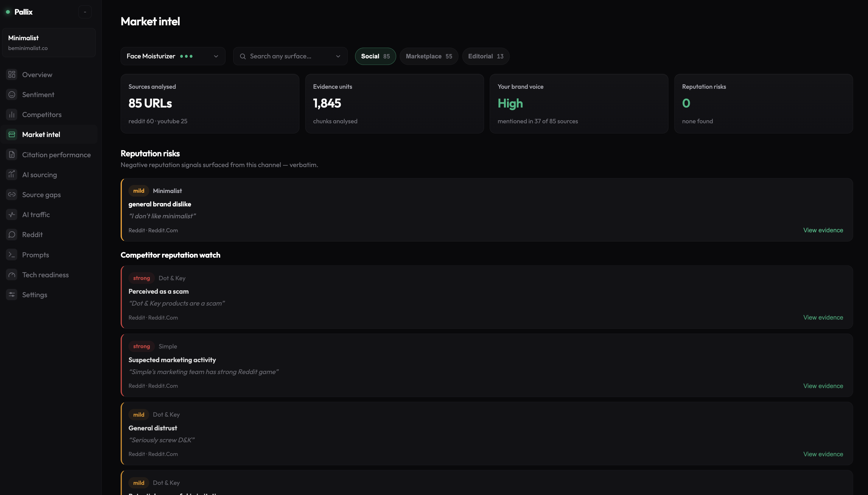
Task: View evidence for general brand dislike
Action: coord(823,230)
